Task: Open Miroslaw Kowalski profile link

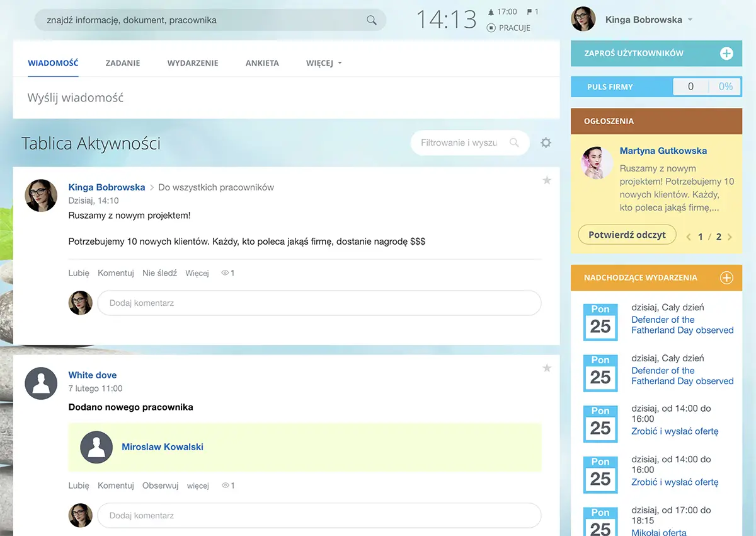Action: click(163, 446)
